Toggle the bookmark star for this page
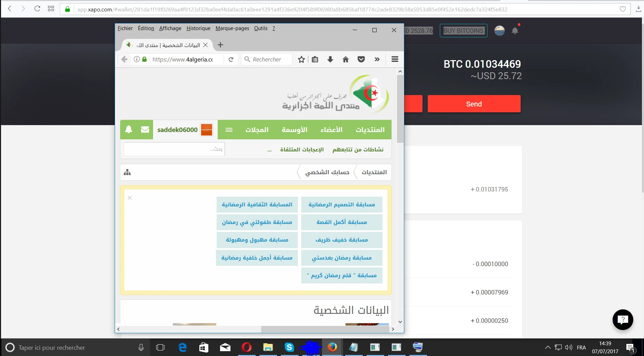 click(301, 59)
